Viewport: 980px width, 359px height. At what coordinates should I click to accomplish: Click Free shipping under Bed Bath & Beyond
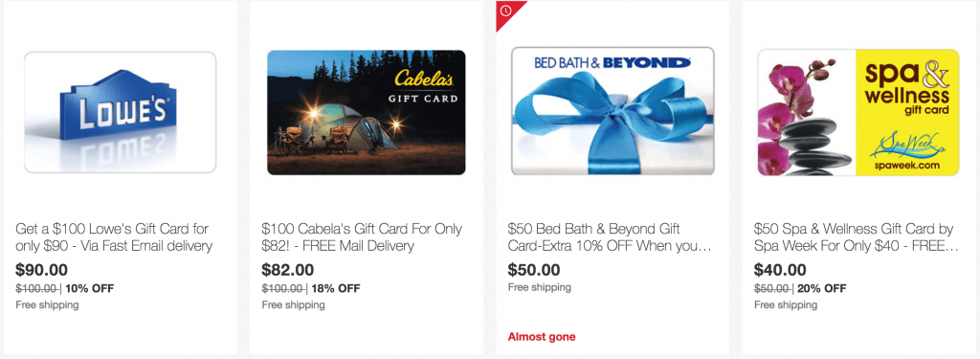click(x=539, y=288)
